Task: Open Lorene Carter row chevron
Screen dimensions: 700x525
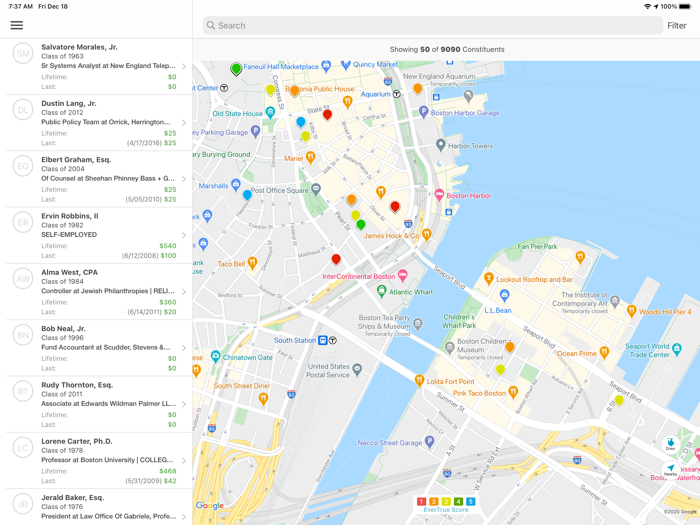Action: tap(184, 460)
